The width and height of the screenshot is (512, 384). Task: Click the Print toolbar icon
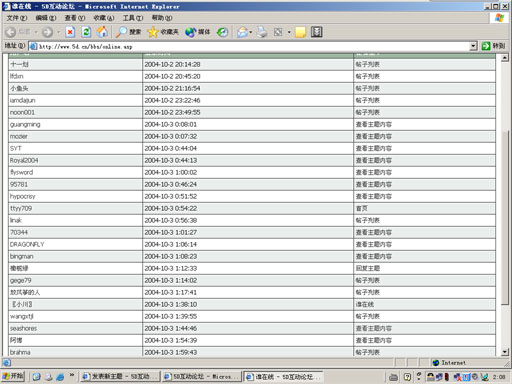coord(262,32)
